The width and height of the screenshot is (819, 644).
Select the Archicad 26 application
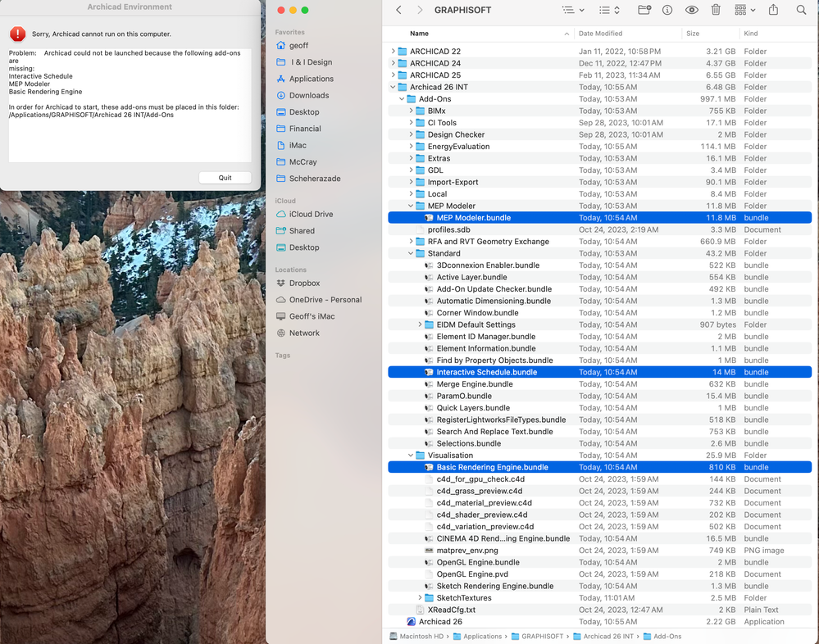coord(599,622)
